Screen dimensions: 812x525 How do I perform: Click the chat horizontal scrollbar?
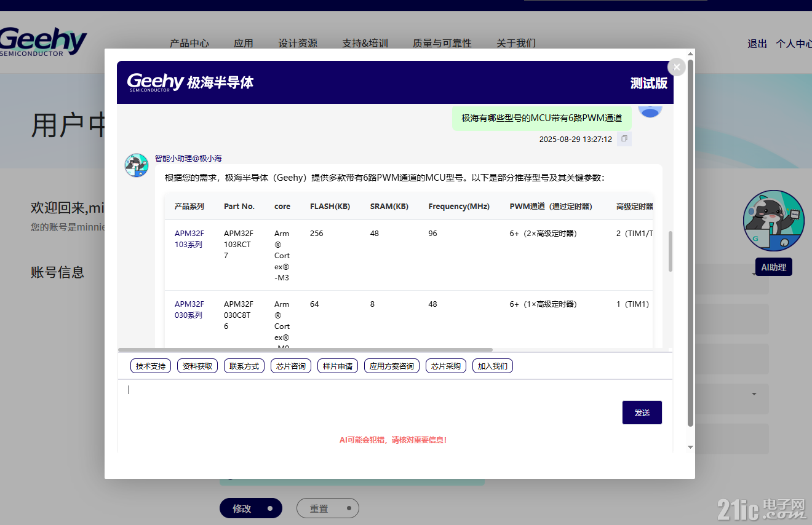tap(305, 350)
